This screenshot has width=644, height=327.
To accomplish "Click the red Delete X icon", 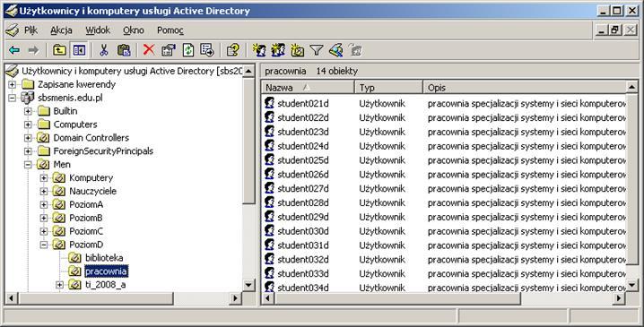I will click(149, 50).
